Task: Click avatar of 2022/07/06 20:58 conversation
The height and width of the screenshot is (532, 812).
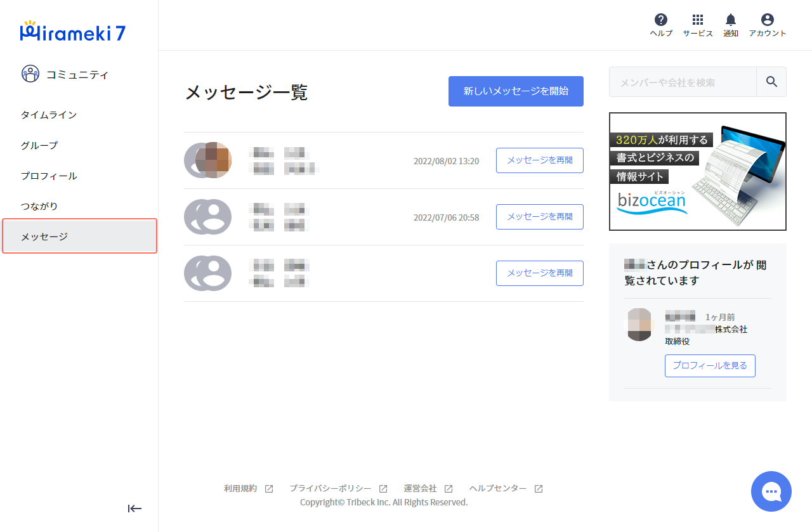Action: click(208, 217)
